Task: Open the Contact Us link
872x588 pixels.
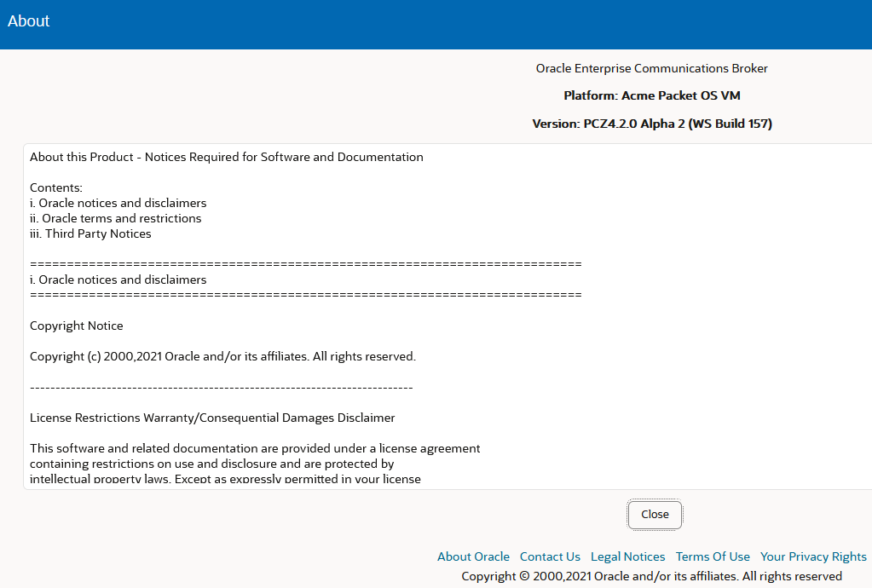Action: [x=550, y=556]
